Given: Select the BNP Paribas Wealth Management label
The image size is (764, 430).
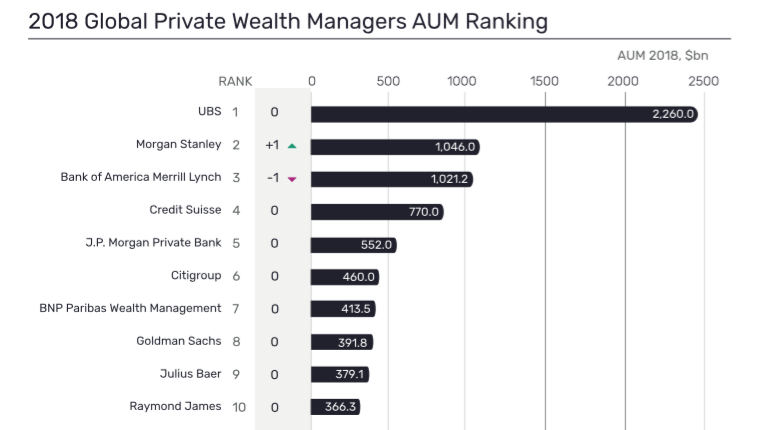Looking at the screenshot, I should pyautogui.click(x=130, y=308).
